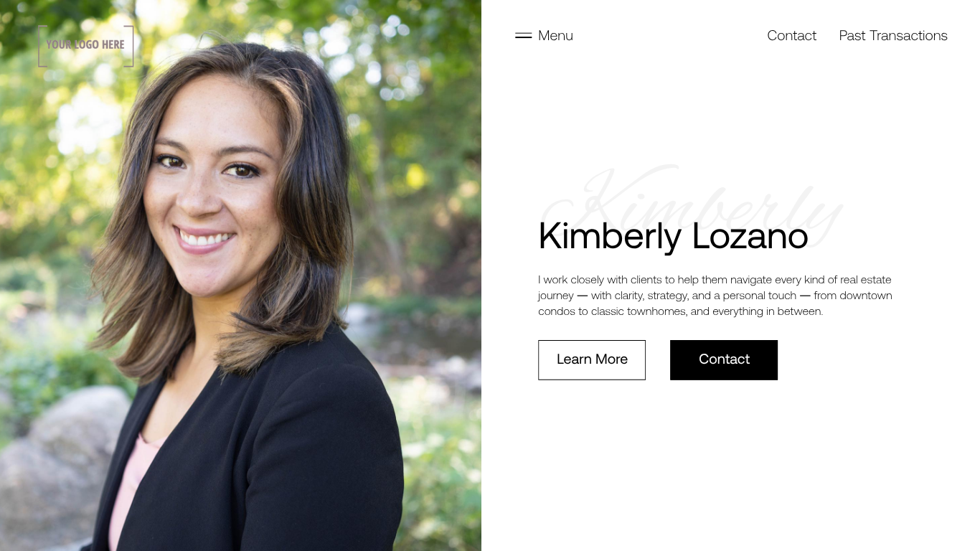Select the Kimberly Lozano heading
The image size is (980, 551).
click(x=673, y=236)
